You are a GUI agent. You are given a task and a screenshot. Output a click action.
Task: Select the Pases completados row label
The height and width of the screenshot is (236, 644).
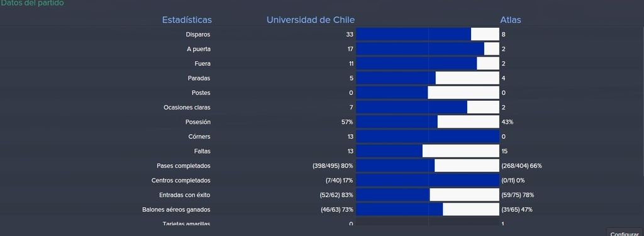coord(184,166)
